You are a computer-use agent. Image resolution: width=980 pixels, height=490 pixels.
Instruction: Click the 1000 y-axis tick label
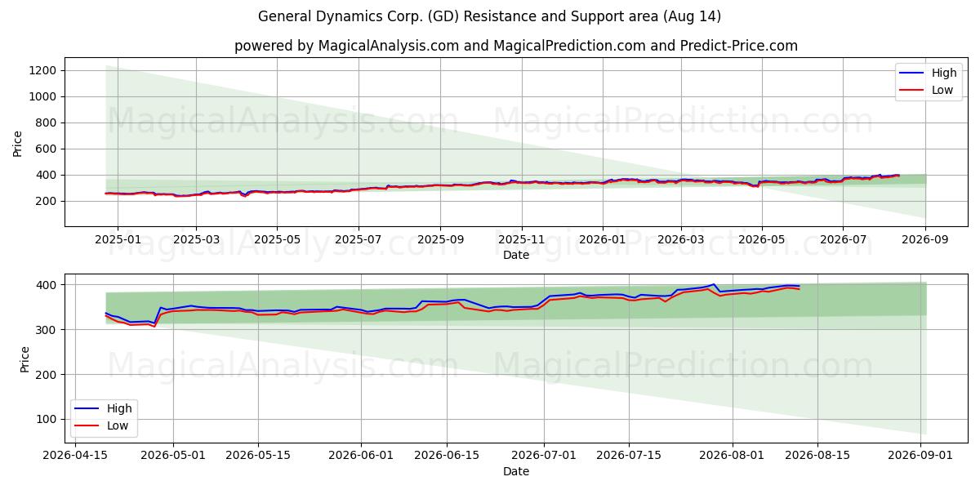42,96
